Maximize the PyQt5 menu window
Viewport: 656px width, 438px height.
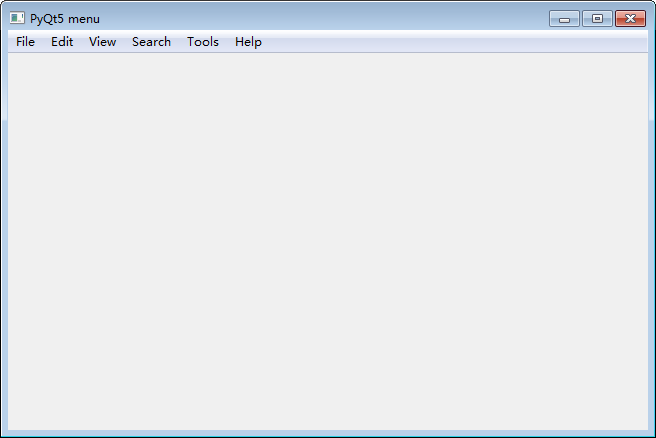(x=597, y=19)
